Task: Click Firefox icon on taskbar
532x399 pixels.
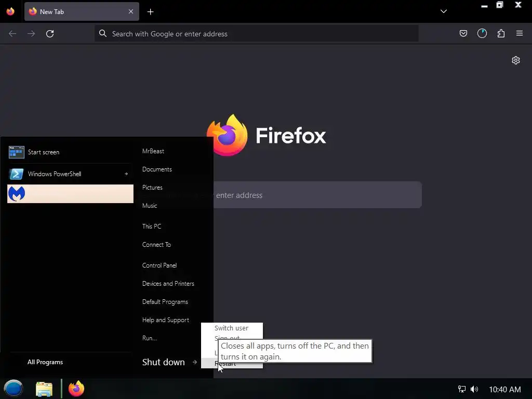Action: pos(76,389)
